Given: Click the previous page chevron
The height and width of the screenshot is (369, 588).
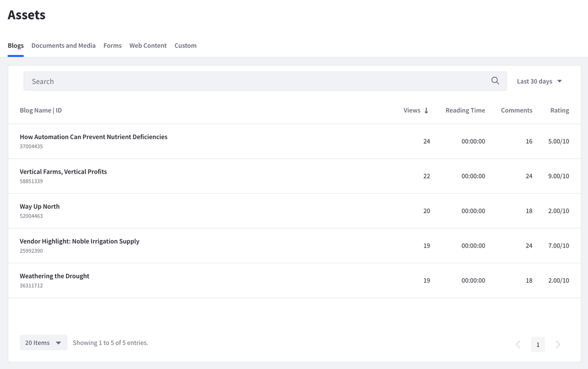Looking at the screenshot, I should (x=518, y=344).
